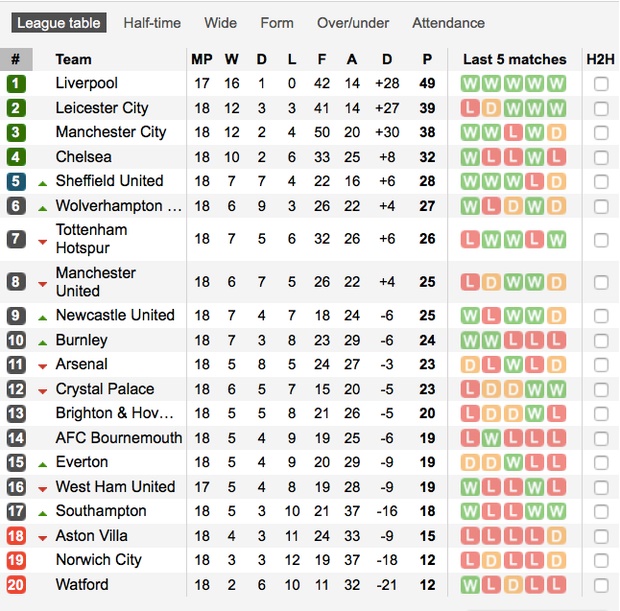Tick the H2H checkbox for Arsenal
The height and width of the screenshot is (611, 620).
(601, 365)
